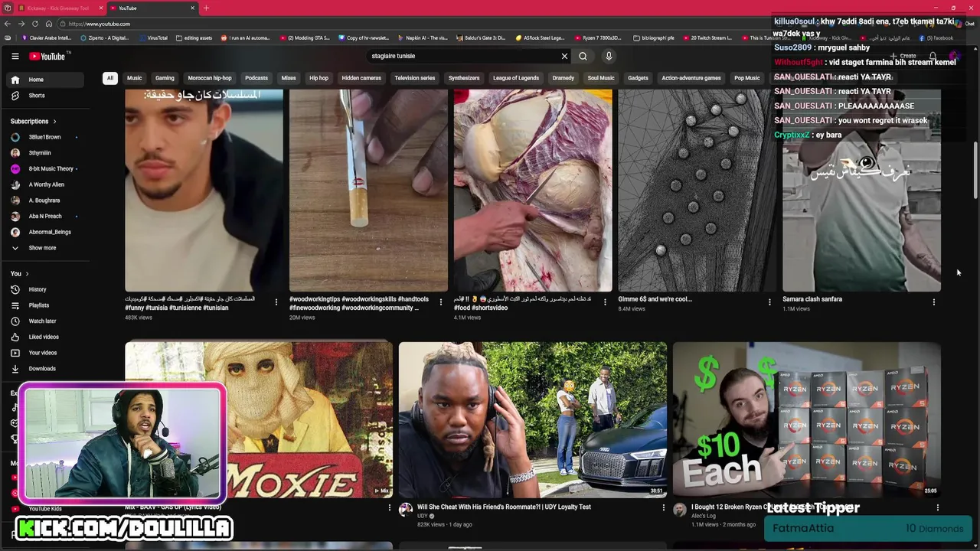980x551 pixels.
Task: Select the Podcasts filter chip
Action: pyautogui.click(x=256, y=78)
